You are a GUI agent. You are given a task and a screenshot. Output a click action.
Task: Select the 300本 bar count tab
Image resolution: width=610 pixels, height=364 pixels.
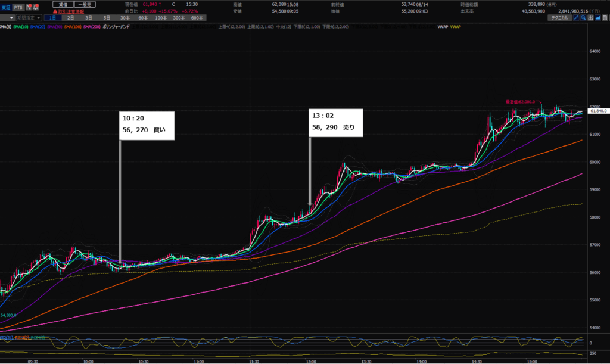coord(179,18)
